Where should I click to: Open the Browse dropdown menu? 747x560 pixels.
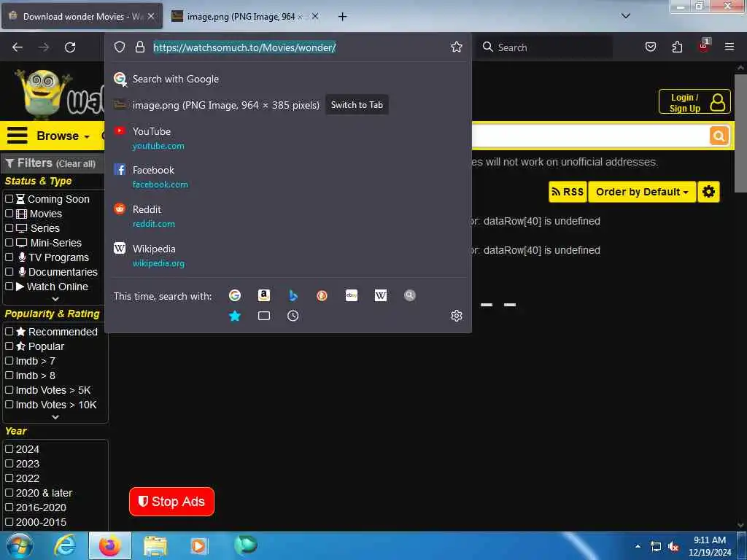point(63,136)
